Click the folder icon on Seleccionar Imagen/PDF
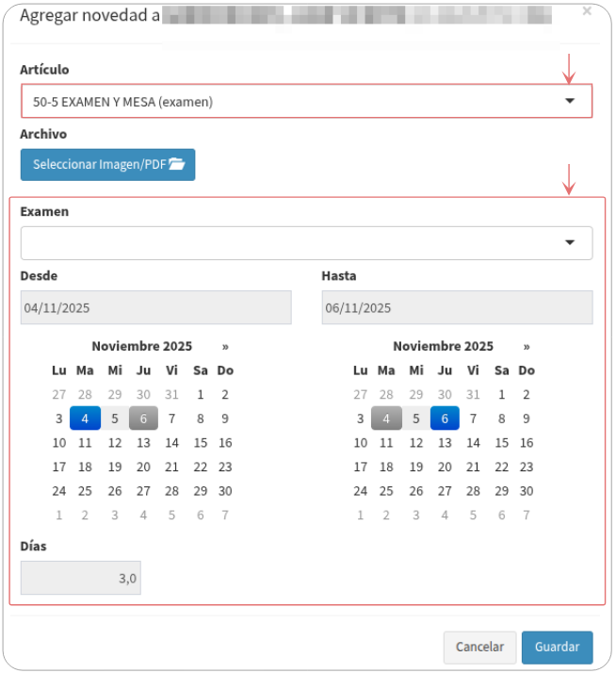 click(x=177, y=164)
